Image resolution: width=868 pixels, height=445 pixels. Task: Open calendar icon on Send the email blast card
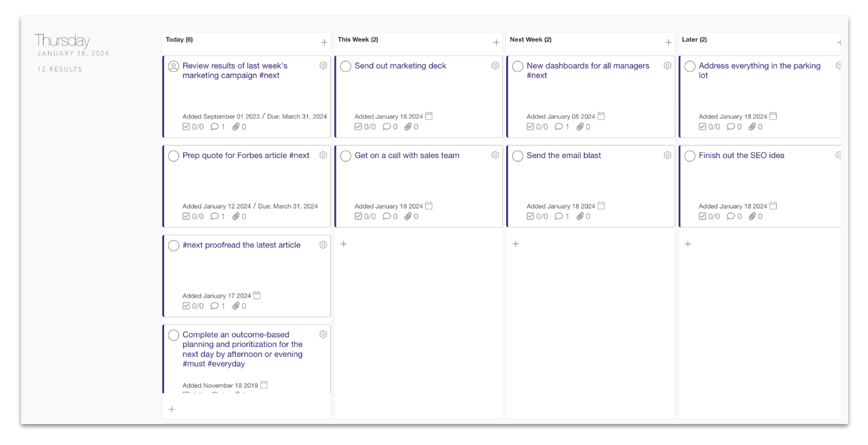[601, 206]
